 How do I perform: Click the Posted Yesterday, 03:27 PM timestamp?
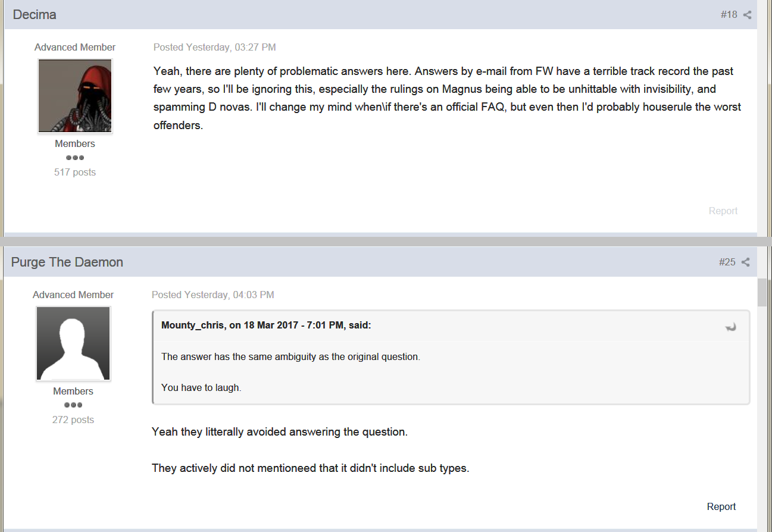click(x=215, y=48)
